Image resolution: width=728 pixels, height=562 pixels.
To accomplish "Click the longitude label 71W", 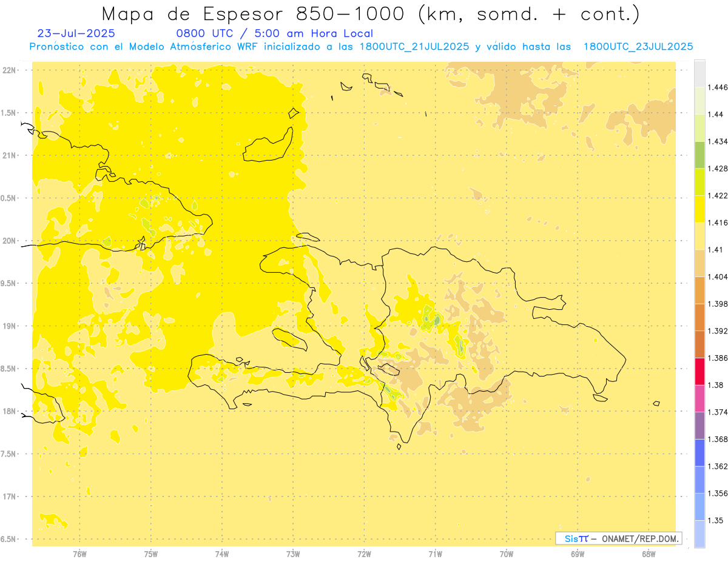I will 435,554.
